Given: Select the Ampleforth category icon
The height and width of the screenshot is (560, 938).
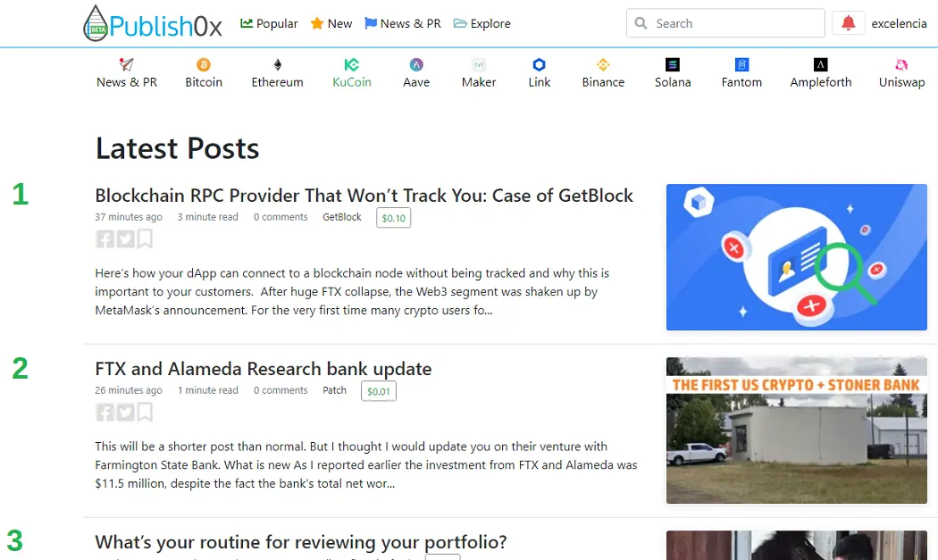Looking at the screenshot, I should (821, 64).
